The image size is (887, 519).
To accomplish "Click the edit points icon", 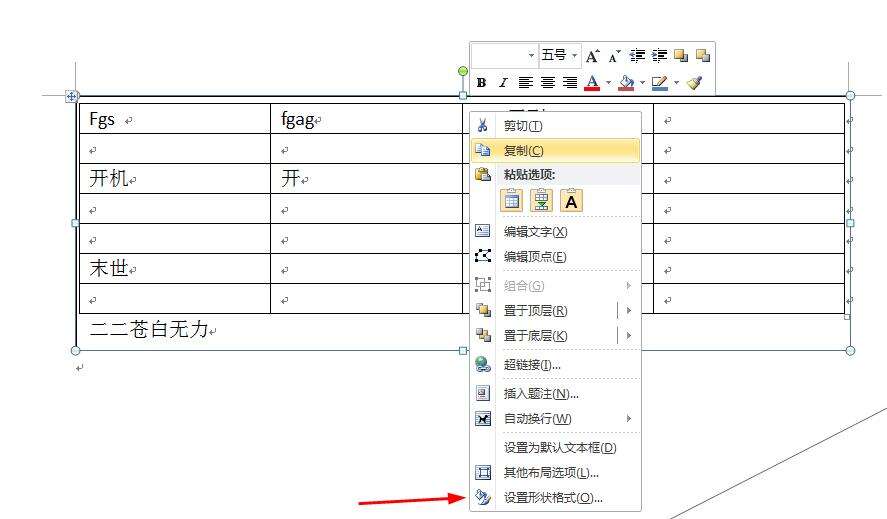I will 483,256.
